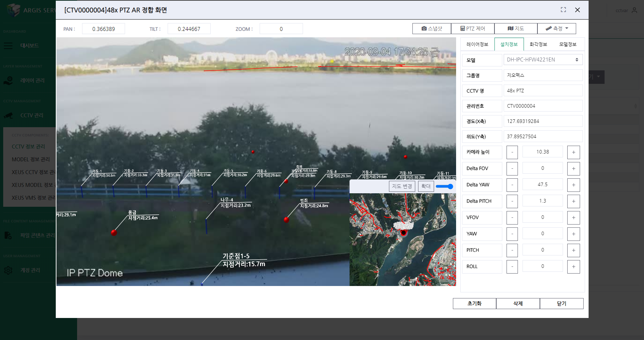Viewport: 644px width, 340px height.
Task: Increase Delta FOV with plus button
Action: click(x=574, y=168)
